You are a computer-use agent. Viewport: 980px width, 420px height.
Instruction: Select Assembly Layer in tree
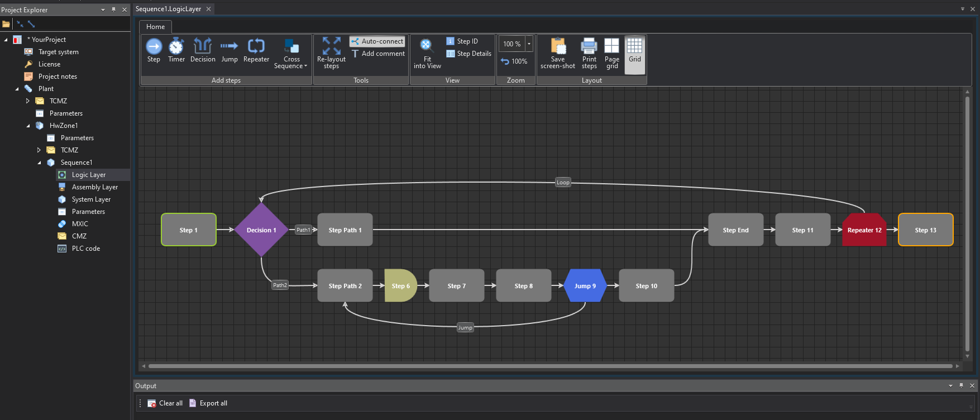click(x=95, y=187)
